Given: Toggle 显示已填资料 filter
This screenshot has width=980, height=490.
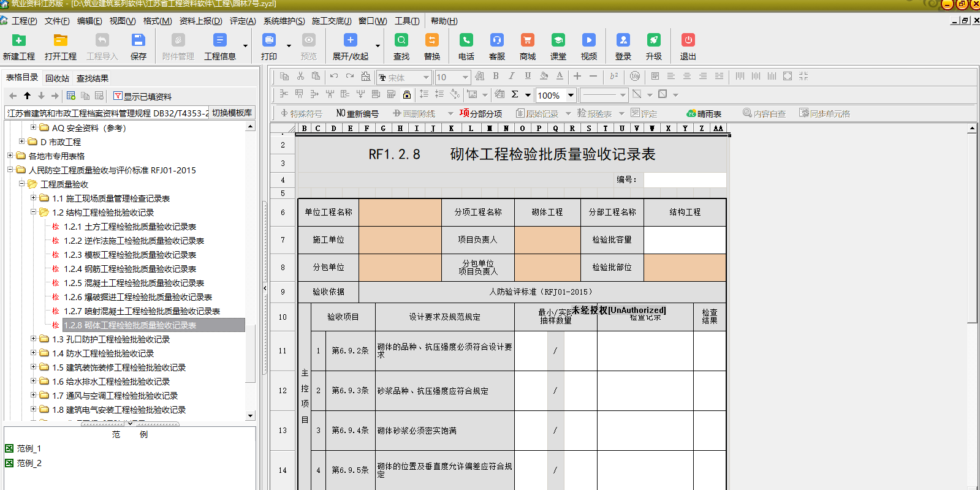Looking at the screenshot, I should pyautogui.click(x=142, y=96).
